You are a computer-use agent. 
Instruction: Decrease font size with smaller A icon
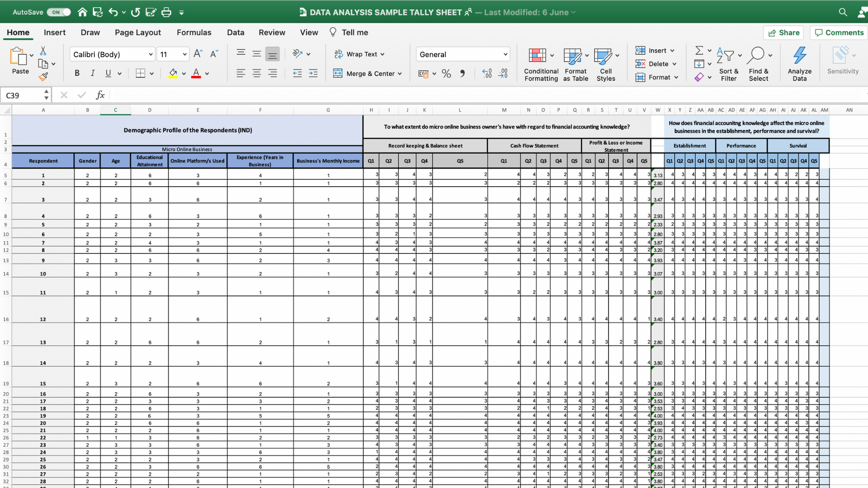coord(214,54)
